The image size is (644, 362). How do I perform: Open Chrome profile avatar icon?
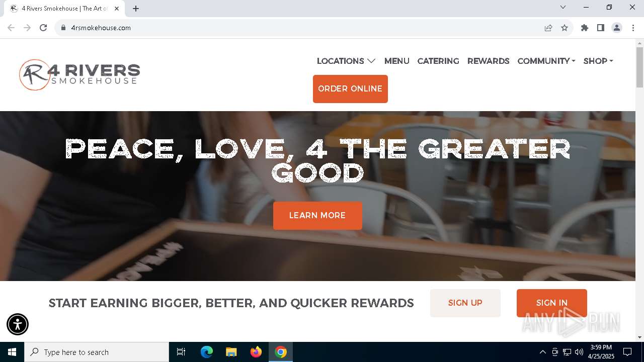point(617,28)
